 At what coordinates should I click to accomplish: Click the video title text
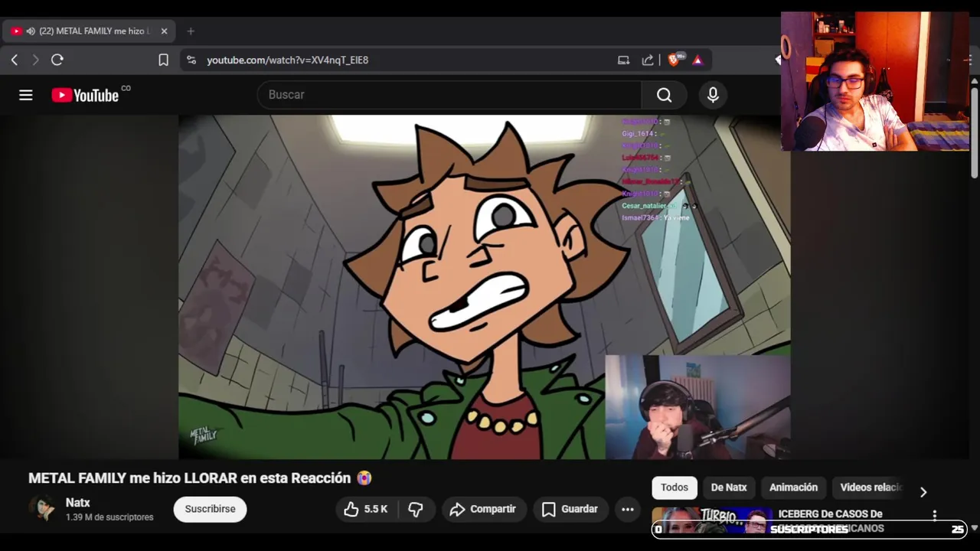pos(200,478)
